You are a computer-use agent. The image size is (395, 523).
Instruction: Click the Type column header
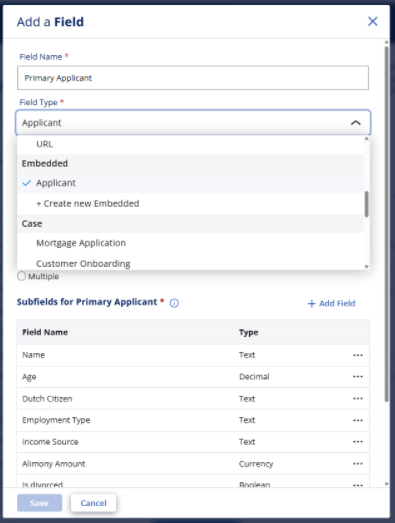pyautogui.click(x=249, y=332)
